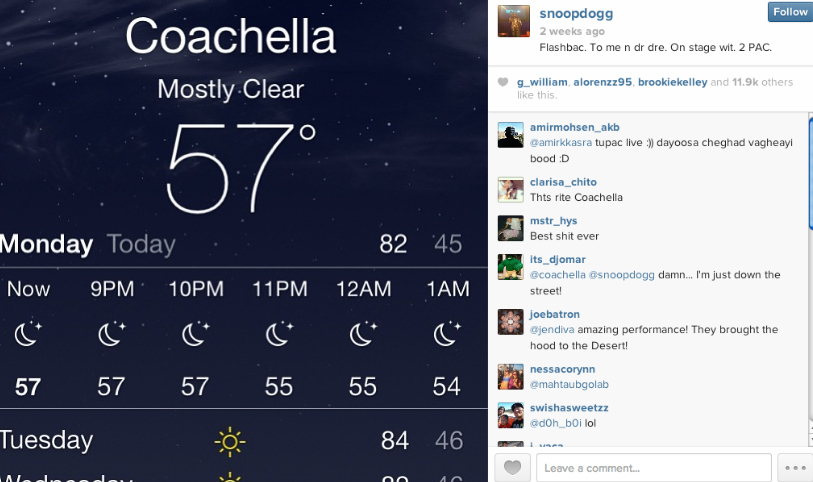The image size is (813, 482).
Task: Follow snoopdogg with the Follow button
Action: 790,11
